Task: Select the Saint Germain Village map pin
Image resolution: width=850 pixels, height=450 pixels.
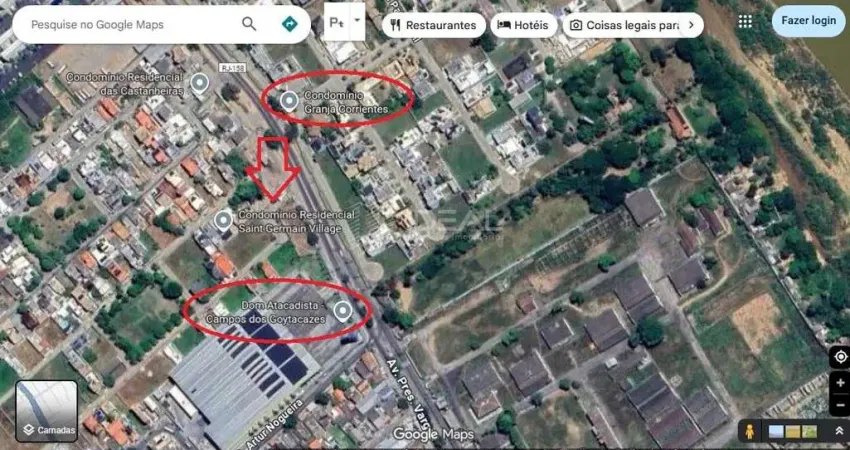Action: click(x=223, y=222)
